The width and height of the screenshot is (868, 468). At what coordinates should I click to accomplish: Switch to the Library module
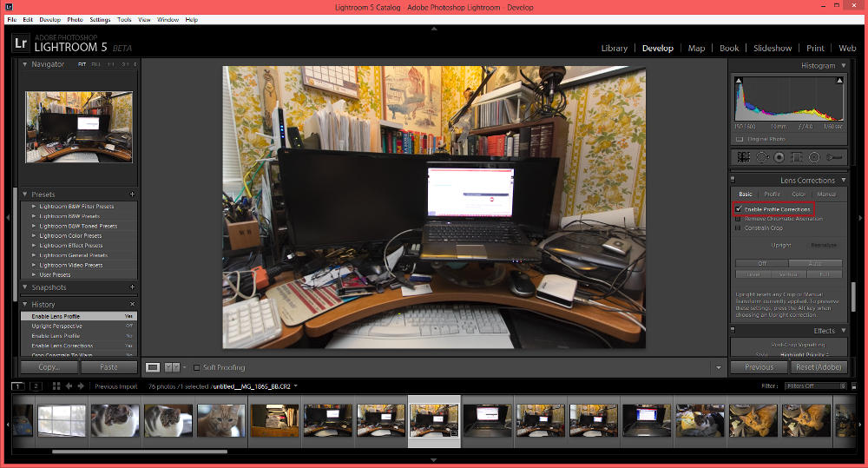pyautogui.click(x=615, y=48)
